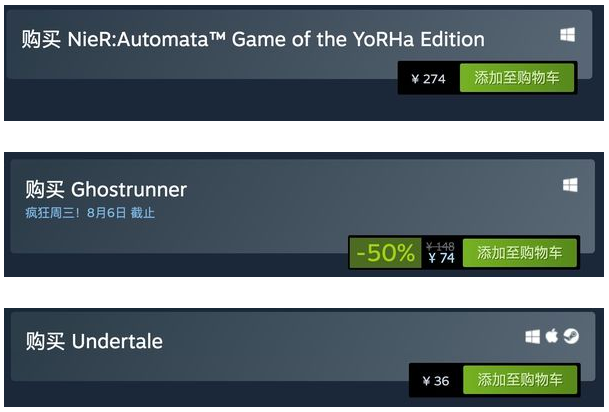Click the Apple macOS icon for Undertale

coord(551,336)
